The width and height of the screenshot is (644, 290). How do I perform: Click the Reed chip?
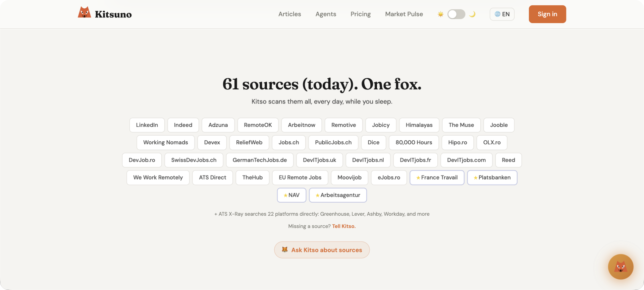pos(508,160)
